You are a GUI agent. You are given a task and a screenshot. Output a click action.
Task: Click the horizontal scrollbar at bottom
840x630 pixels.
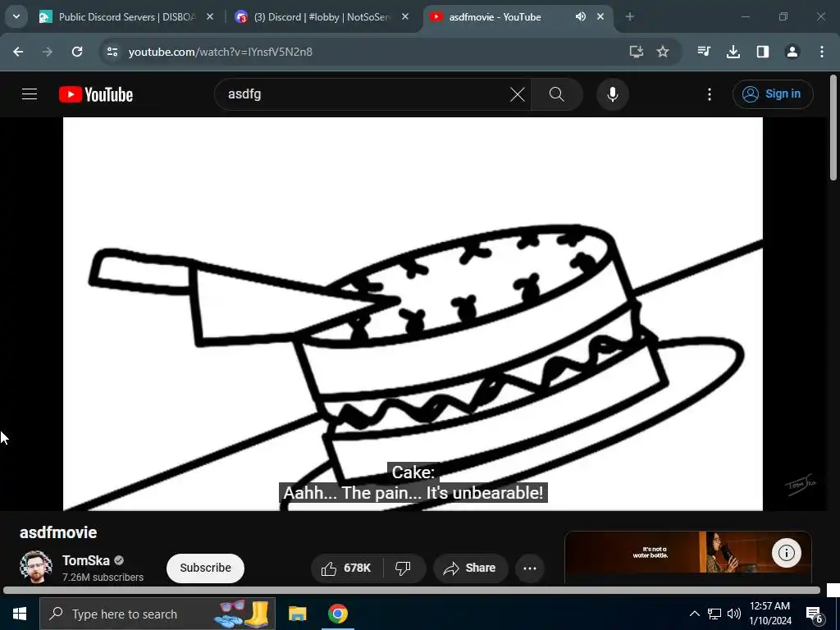(412, 590)
